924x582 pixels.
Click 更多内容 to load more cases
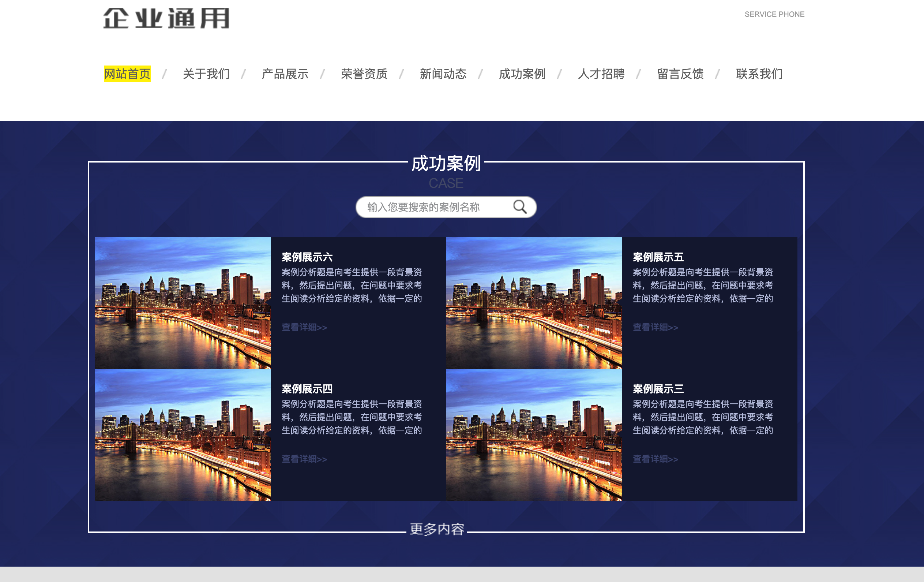[x=437, y=529]
